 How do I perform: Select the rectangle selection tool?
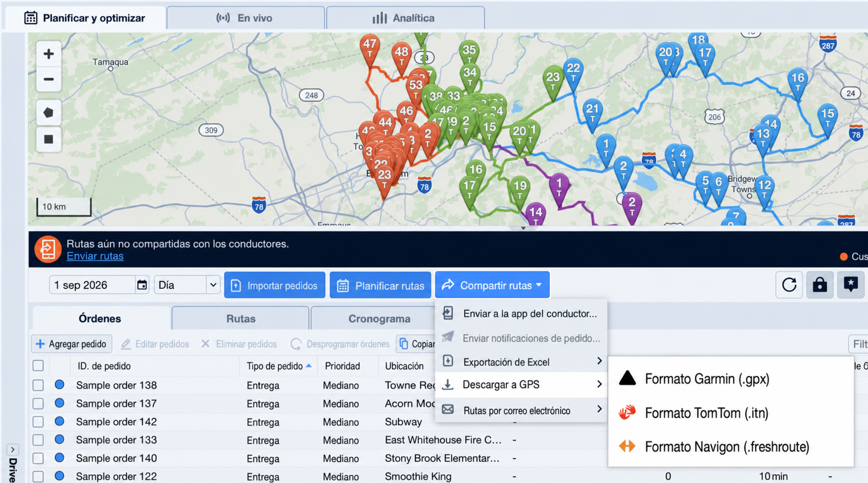click(x=49, y=139)
